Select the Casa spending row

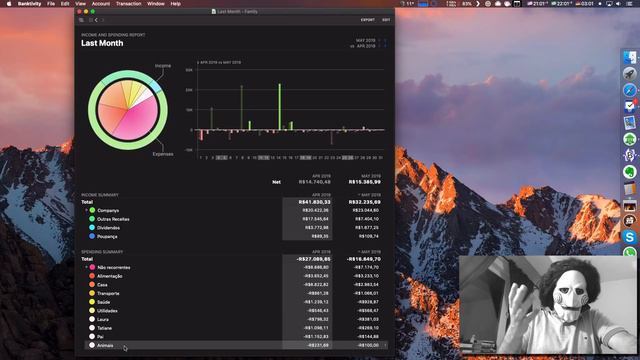[x=235, y=284]
